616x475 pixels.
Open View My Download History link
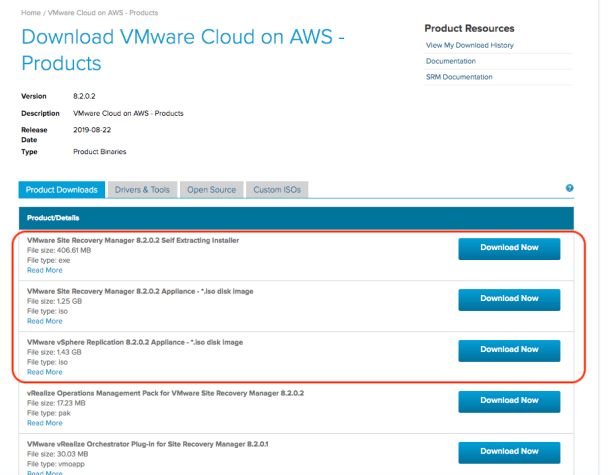click(x=469, y=46)
